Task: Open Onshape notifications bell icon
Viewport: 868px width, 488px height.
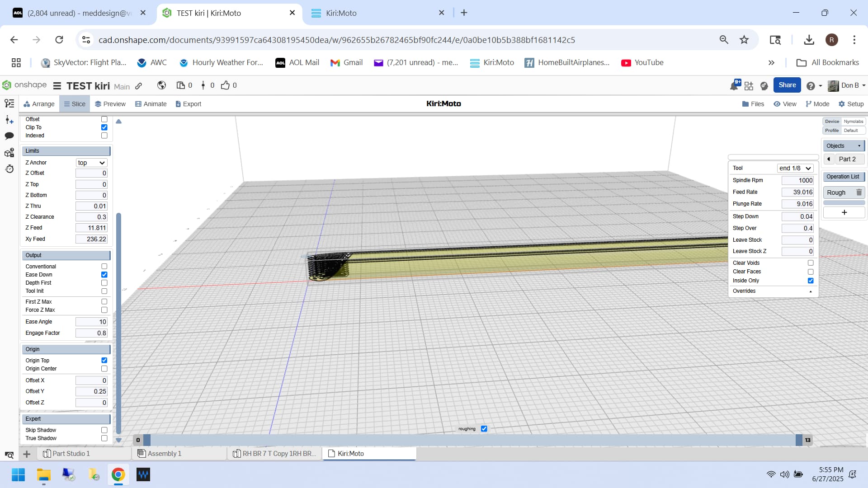Action: 734,85
